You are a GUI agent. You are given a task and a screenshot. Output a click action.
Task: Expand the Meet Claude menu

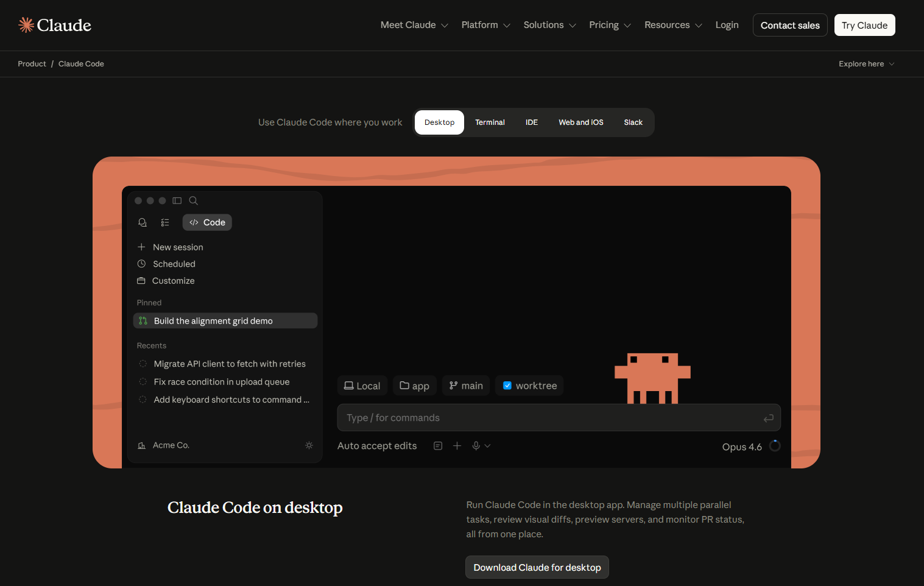pos(414,25)
